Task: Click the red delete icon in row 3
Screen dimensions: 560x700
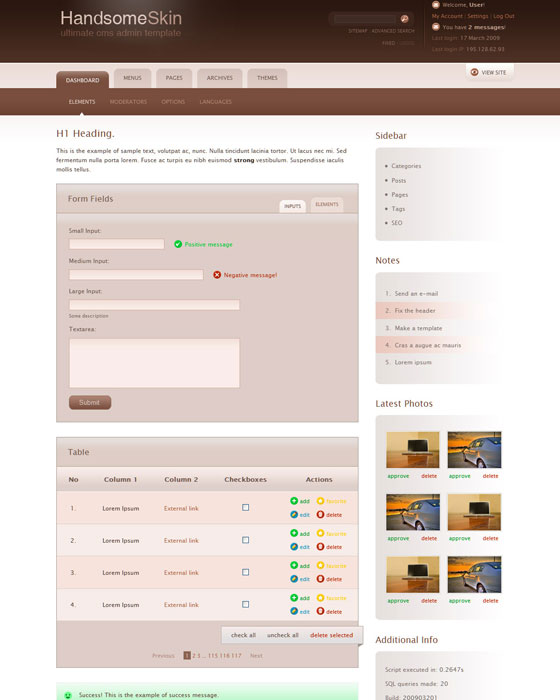Action: pos(320,579)
